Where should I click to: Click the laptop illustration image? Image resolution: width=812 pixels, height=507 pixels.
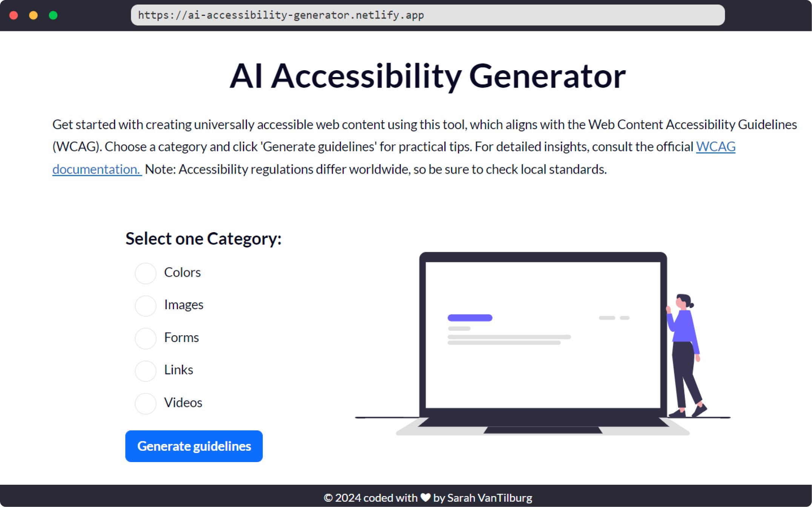(x=542, y=339)
